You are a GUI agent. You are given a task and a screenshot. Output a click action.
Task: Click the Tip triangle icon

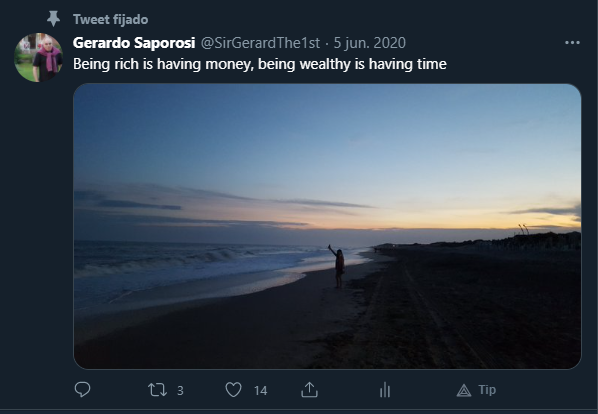coord(464,390)
